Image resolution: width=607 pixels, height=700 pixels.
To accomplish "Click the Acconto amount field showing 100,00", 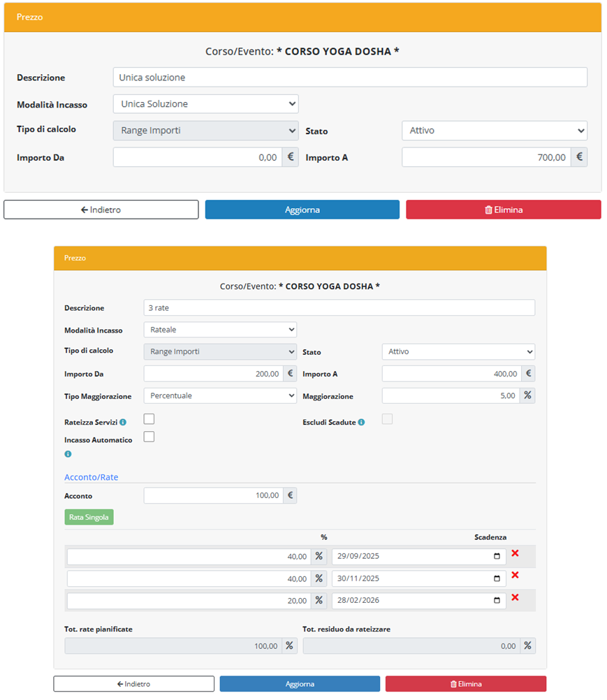I will point(212,495).
